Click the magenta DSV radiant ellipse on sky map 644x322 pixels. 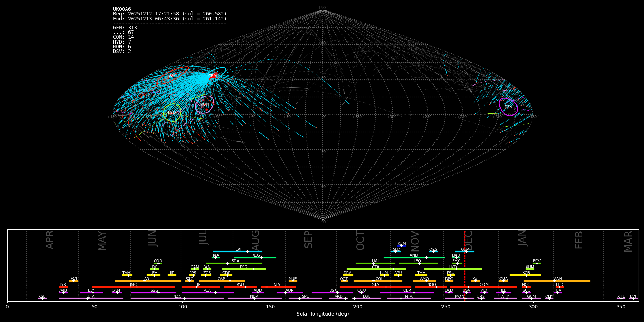[508, 107]
